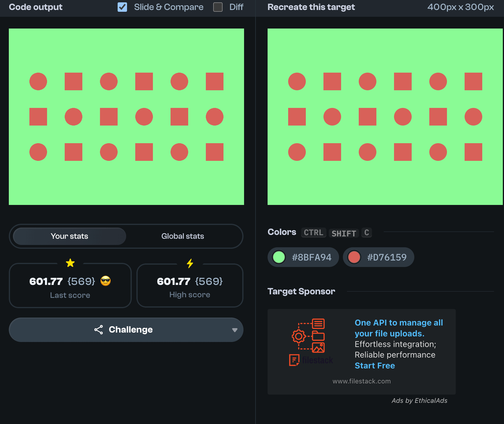Click the code output preview canvas
This screenshot has height=424, width=504.
(126, 117)
